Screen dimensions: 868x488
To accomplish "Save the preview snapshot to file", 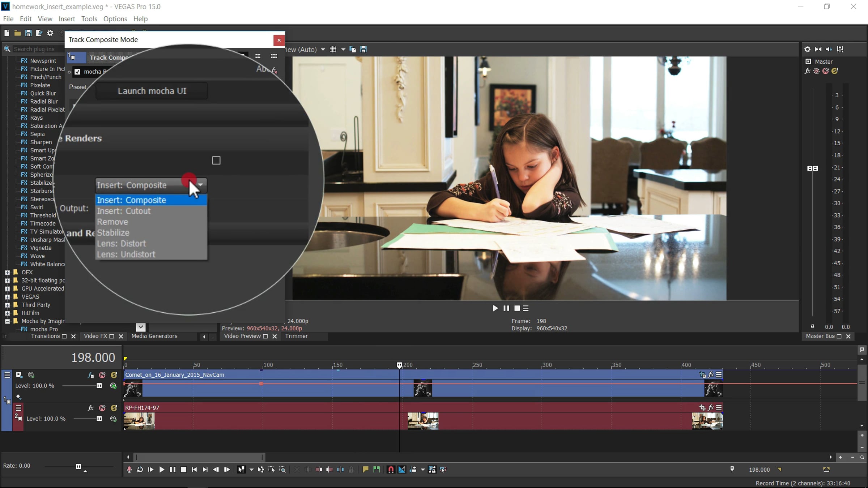I will (x=364, y=50).
